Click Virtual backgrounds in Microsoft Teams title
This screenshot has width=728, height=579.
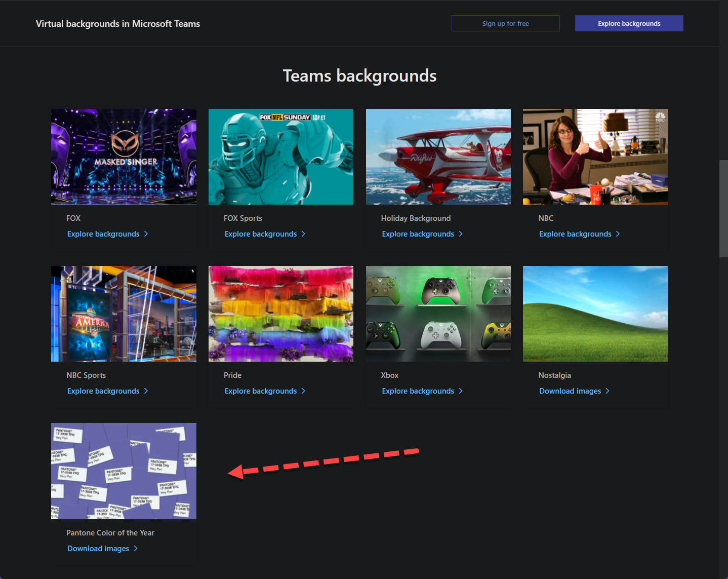(118, 24)
